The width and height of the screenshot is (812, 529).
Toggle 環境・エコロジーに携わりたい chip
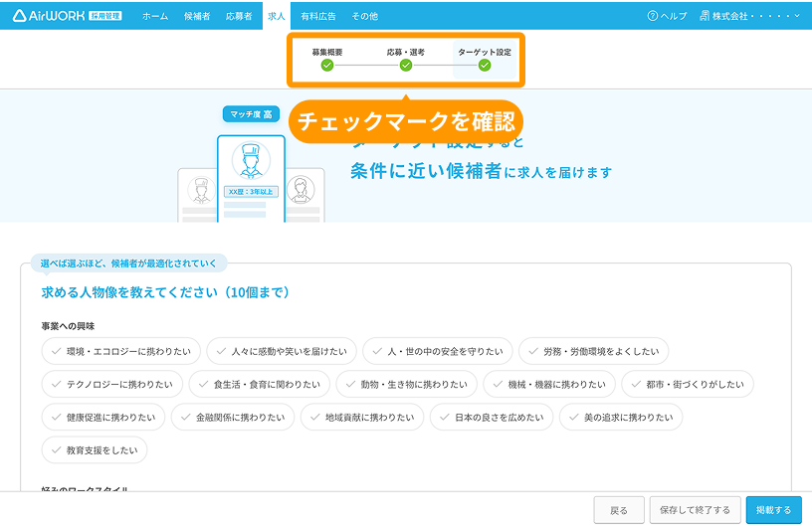(x=121, y=351)
